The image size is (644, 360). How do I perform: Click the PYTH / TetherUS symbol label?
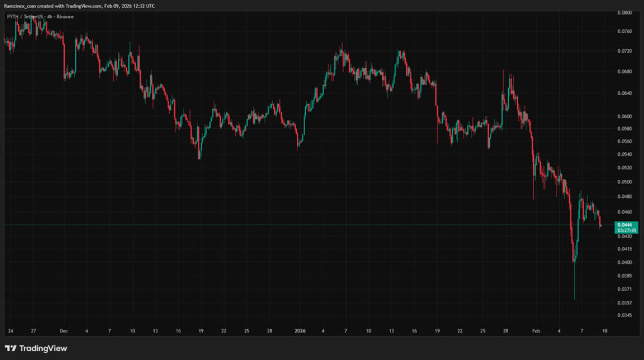point(28,16)
